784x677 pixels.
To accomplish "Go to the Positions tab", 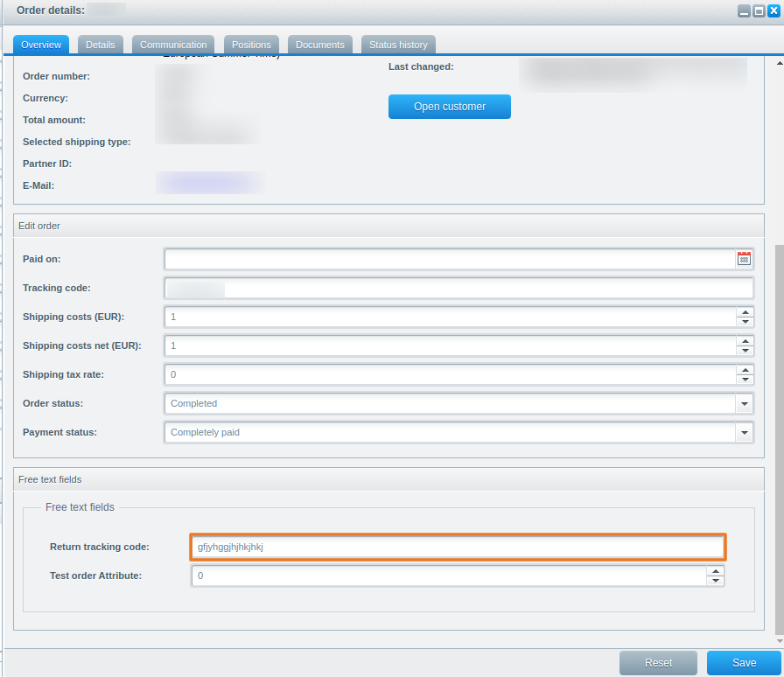I will coord(251,45).
